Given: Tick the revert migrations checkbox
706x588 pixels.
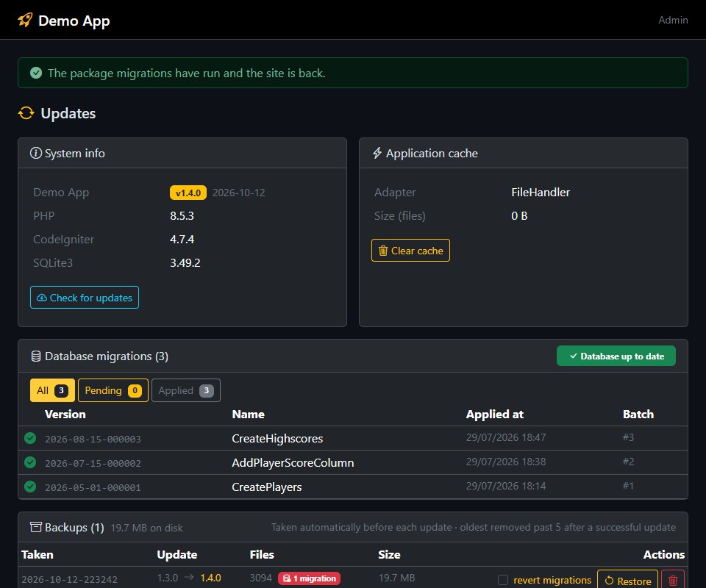Looking at the screenshot, I should [x=503, y=580].
